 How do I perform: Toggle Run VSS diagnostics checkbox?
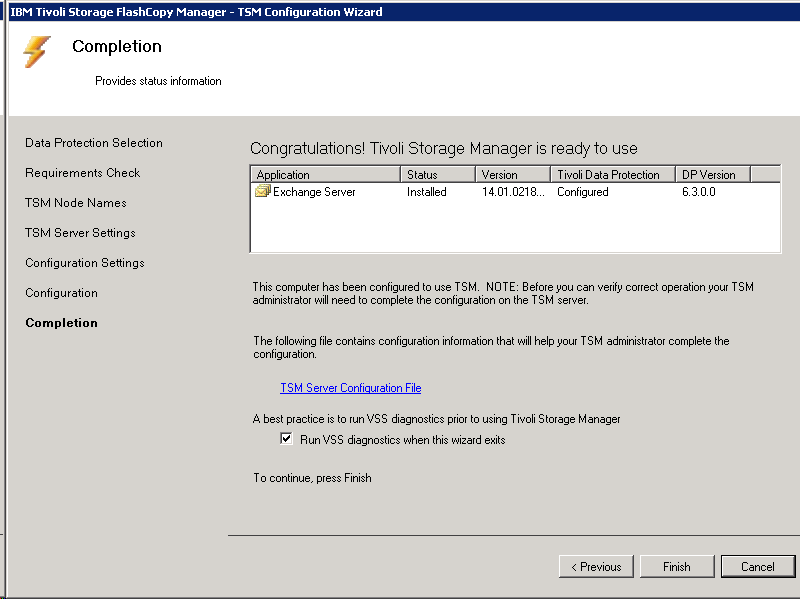point(287,440)
